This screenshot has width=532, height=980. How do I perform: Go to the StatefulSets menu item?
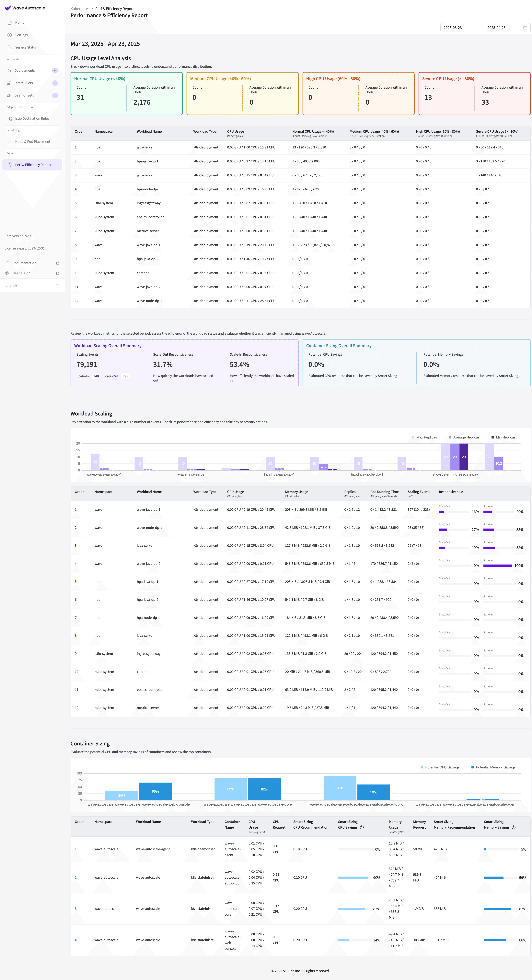[32, 83]
